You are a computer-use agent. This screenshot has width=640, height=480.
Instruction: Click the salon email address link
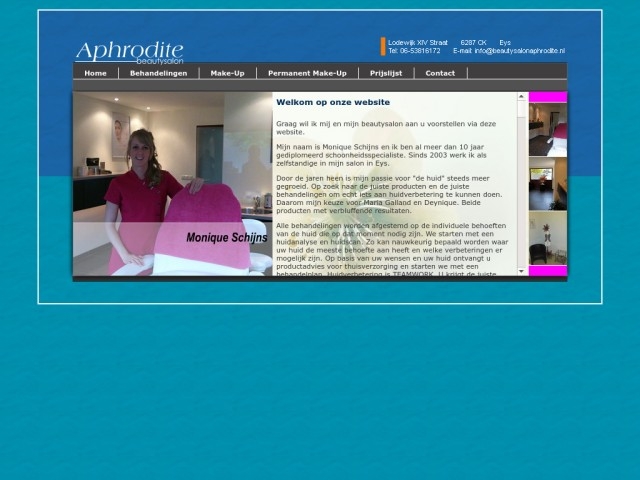pyautogui.click(x=519, y=50)
